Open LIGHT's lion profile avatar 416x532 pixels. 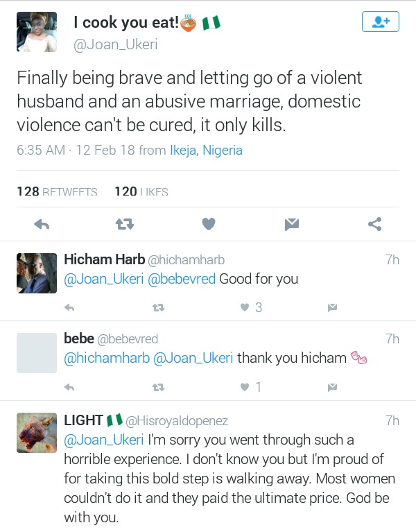pyautogui.click(x=37, y=434)
